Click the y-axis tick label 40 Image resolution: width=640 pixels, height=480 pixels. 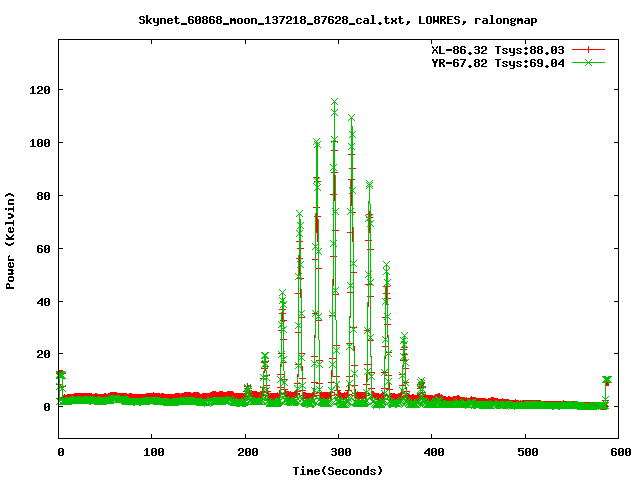pyautogui.click(x=44, y=302)
